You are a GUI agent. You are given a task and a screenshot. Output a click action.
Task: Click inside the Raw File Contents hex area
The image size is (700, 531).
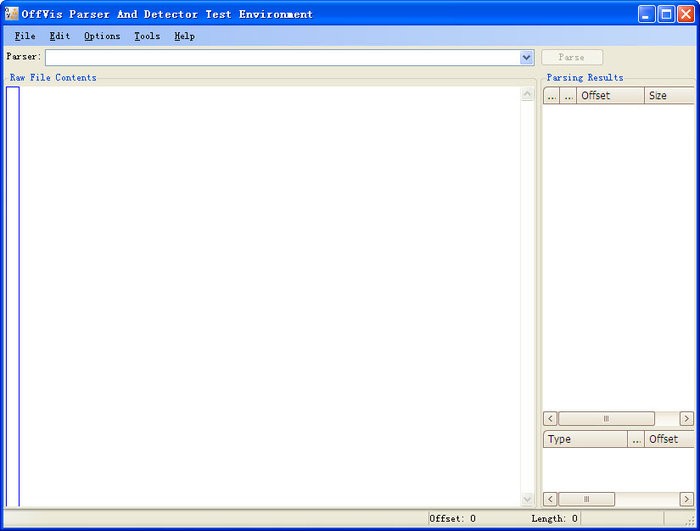(x=270, y=297)
